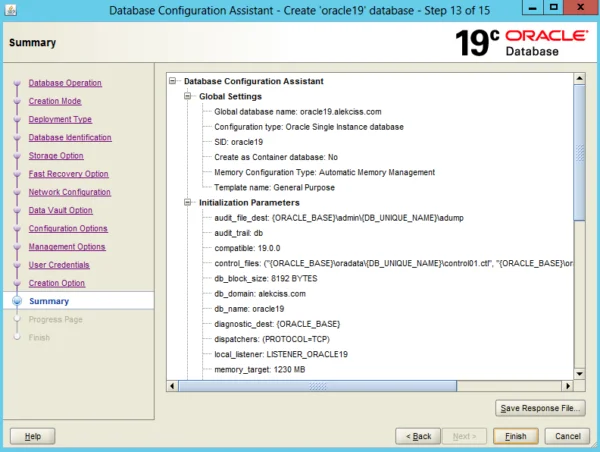Maximize the wizard window

point(553,8)
